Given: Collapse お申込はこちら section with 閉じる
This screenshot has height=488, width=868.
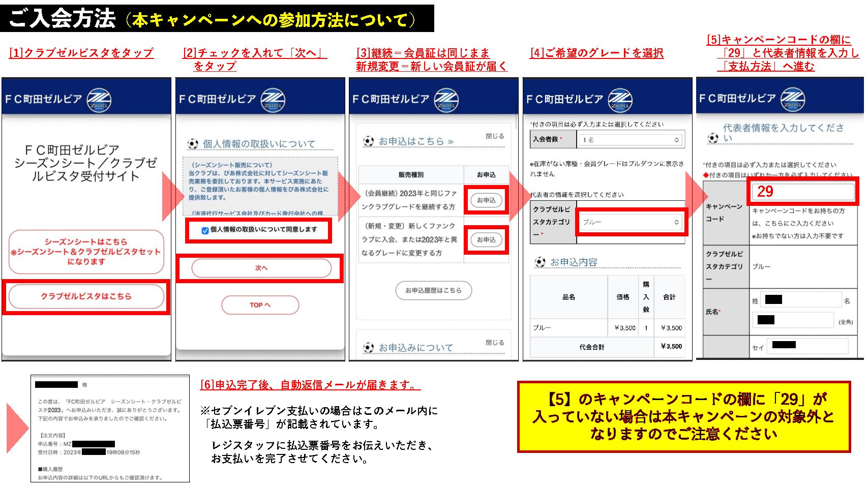Looking at the screenshot, I should (x=495, y=136).
